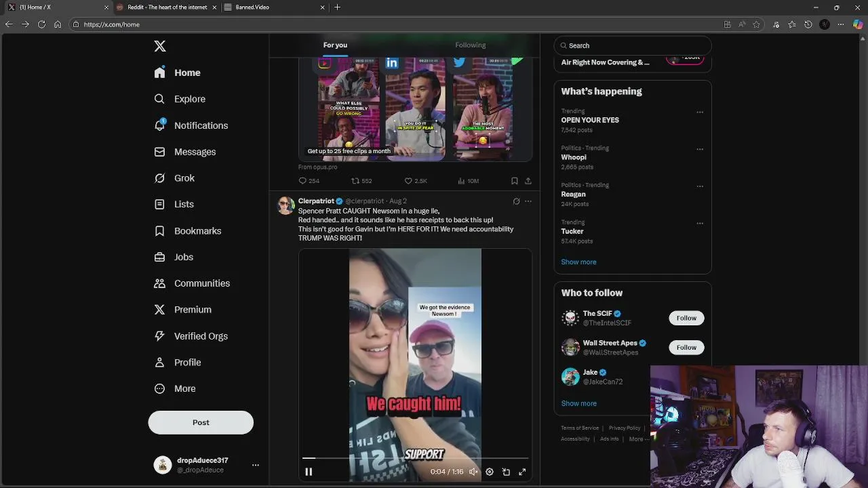868x488 pixels.
Task: Open the Terms of Service link
Action: coord(580,428)
